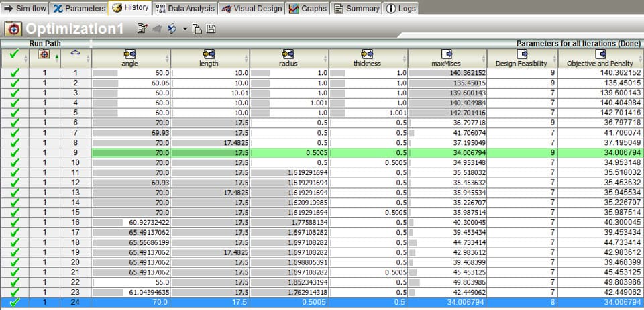Open the Parameters tab
The height and width of the screenshot is (310, 644).
79,8
